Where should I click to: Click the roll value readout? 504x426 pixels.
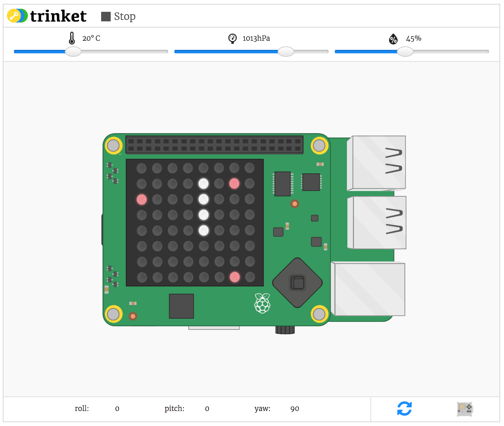(117, 409)
